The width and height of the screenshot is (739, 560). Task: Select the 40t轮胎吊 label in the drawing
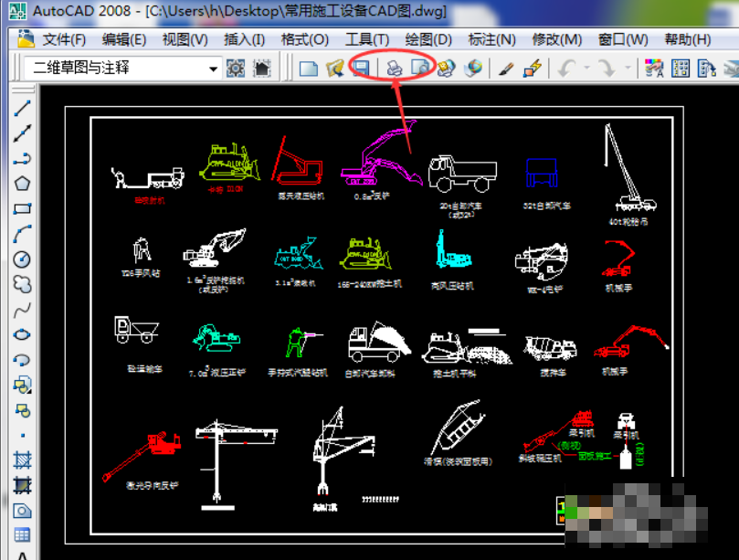[628, 222]
